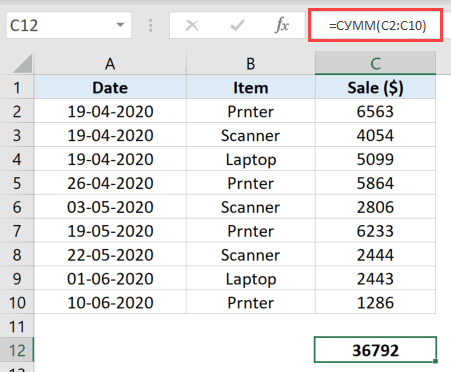Select date cell 22-05-2020
This screenshot has height=372, width=451.
pyautogui.click(x=110, y=255)
